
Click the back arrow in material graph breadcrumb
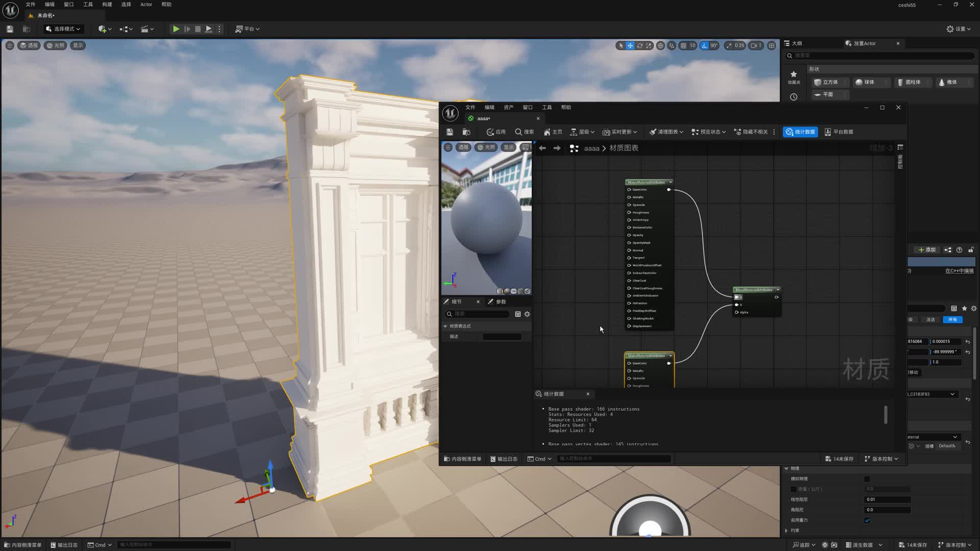tap(543, 148)
